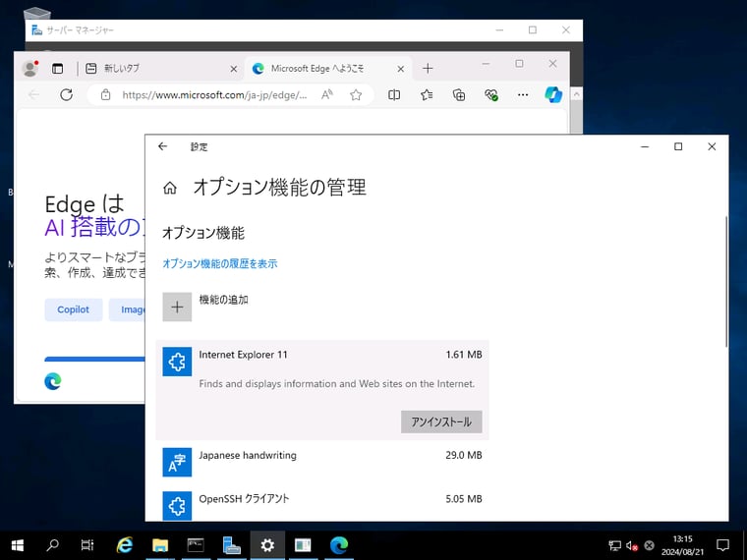Click Edge back navigation arrow

pos(33,94)
